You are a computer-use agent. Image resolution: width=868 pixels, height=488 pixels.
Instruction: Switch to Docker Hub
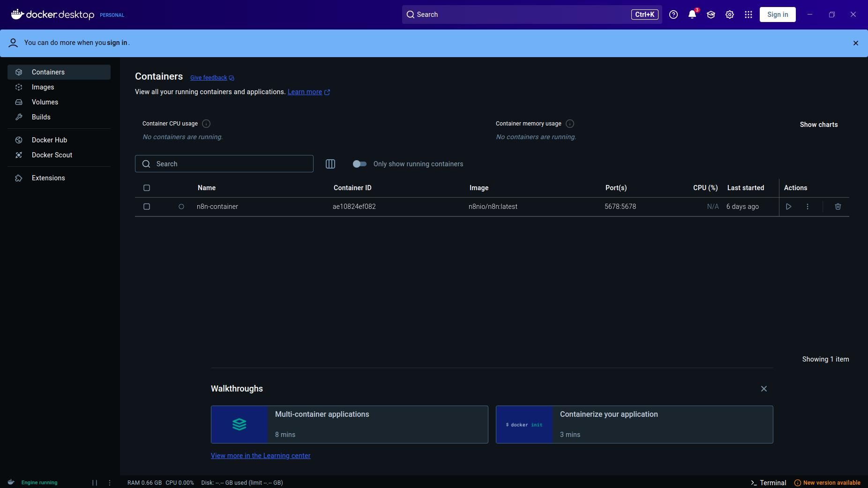[49, 140]
